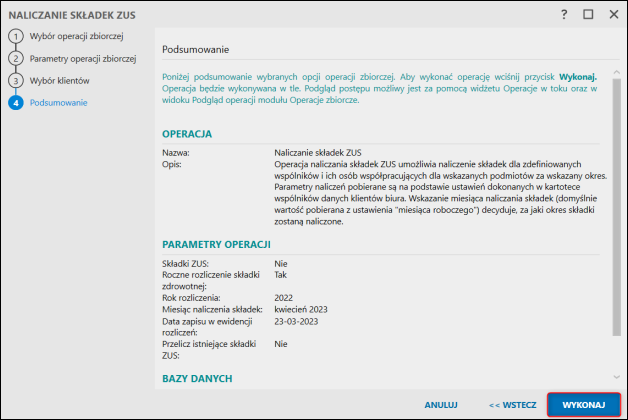Click the Anuluj button
This screenshot has height=420, width=628.
click(441, 405)
